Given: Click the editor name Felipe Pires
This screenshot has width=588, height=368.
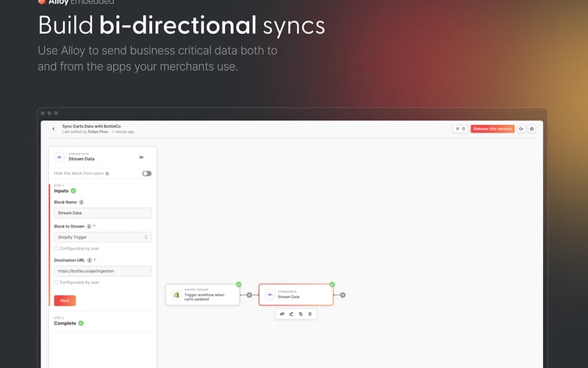Looking at the screenshot, I should click(98, 132).
